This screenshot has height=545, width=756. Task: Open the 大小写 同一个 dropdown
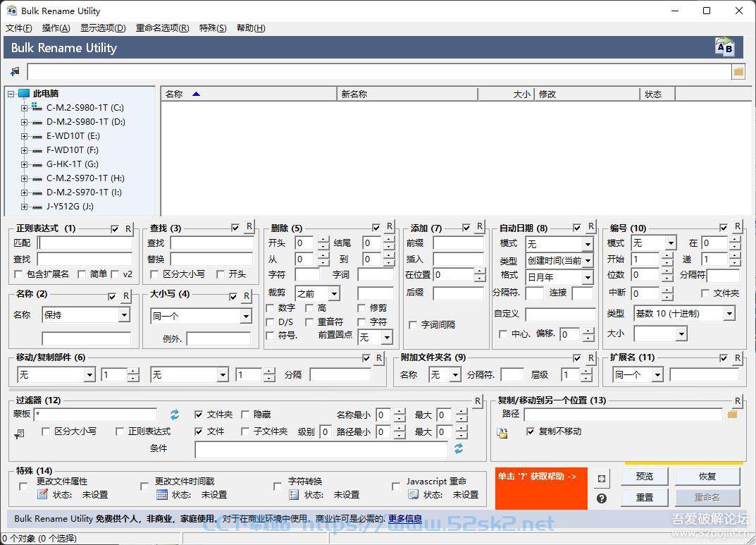pyautogui.click(x=246, y=317)
